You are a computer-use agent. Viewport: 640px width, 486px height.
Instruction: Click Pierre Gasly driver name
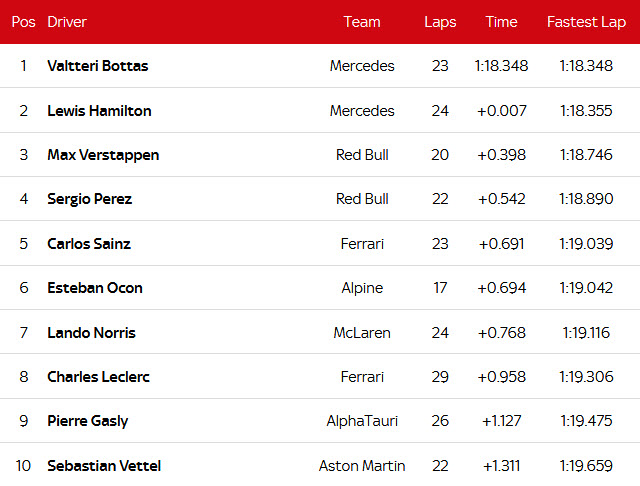(x=87, y=421)
